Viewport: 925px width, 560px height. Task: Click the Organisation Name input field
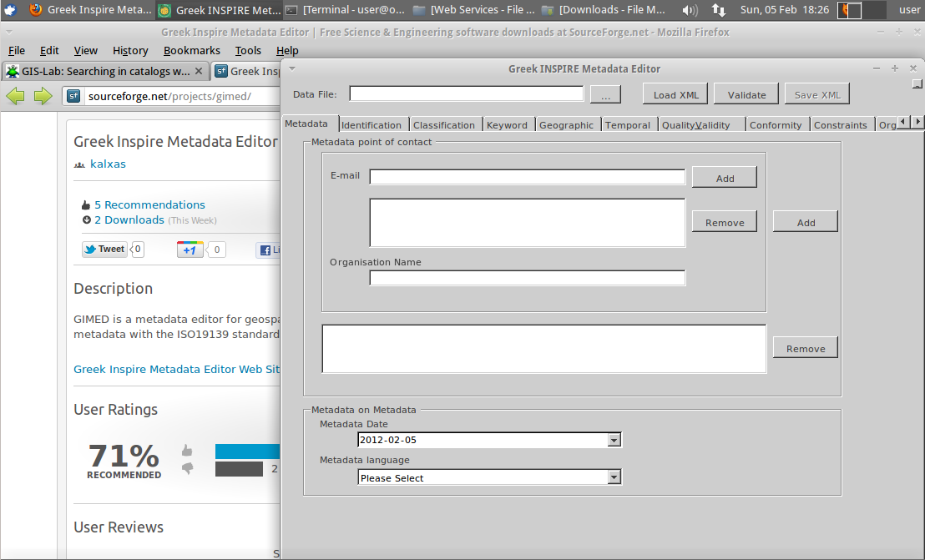tap(528, 278)
